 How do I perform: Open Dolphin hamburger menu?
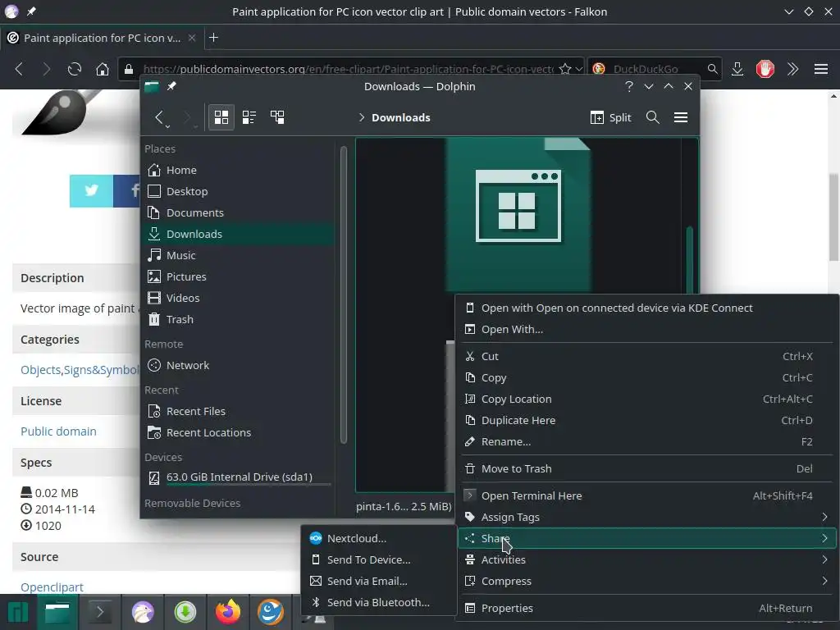click(680, 117)
